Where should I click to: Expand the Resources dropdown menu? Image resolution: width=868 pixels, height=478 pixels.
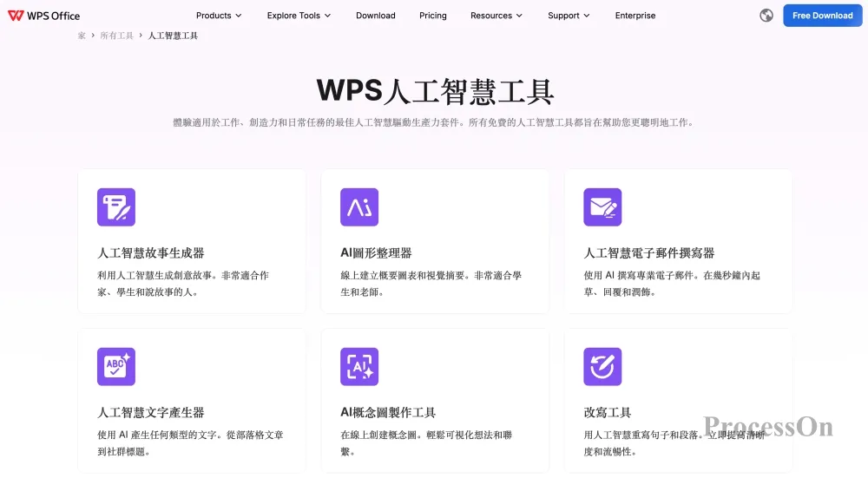click(496, 16)
